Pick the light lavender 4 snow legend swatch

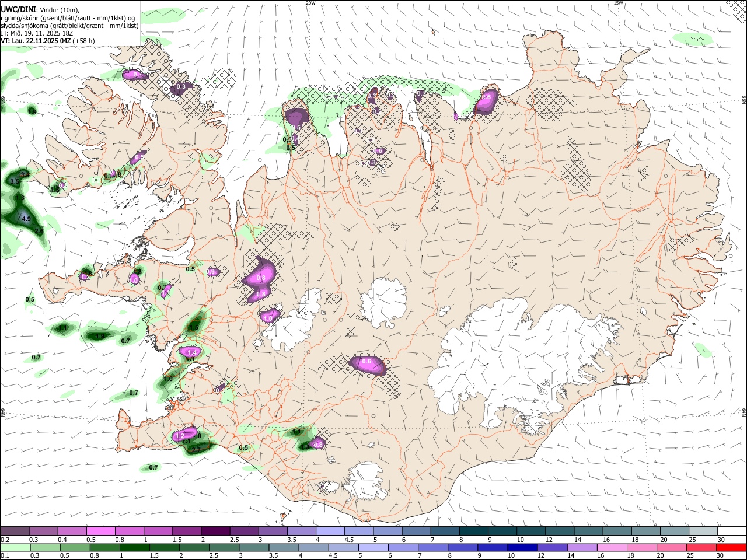click(x=330, y=531)
